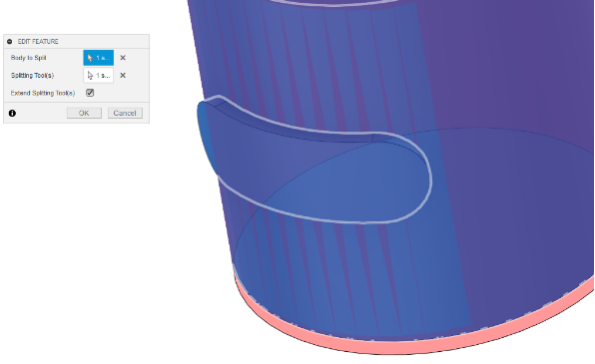The width and height of the screenshot is (595, 364).
Task: Confirm the split with OK
Action: (84, 113)
